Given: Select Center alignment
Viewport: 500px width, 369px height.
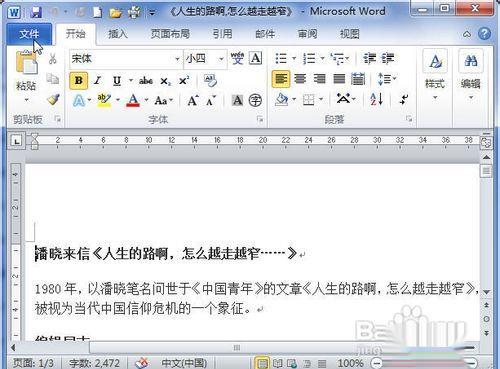Looking at the screenshot, I should click(300, 79).
